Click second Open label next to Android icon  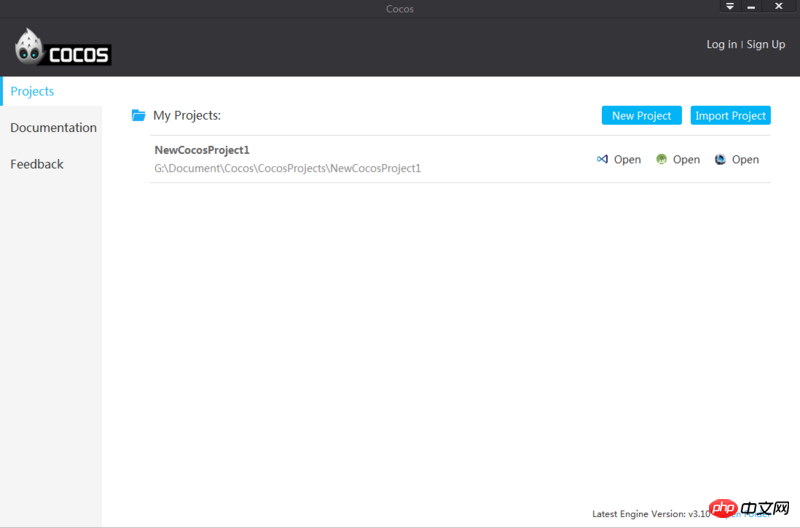[x=686, y=160]
